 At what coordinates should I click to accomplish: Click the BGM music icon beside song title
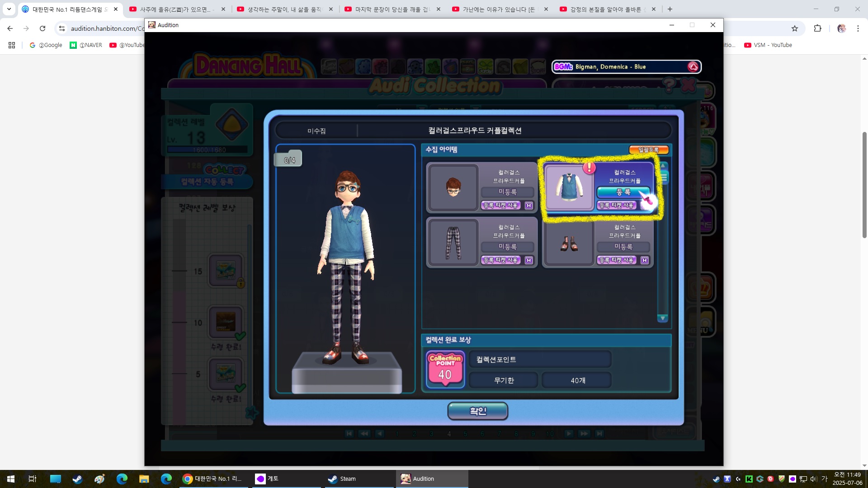(693, 67)
